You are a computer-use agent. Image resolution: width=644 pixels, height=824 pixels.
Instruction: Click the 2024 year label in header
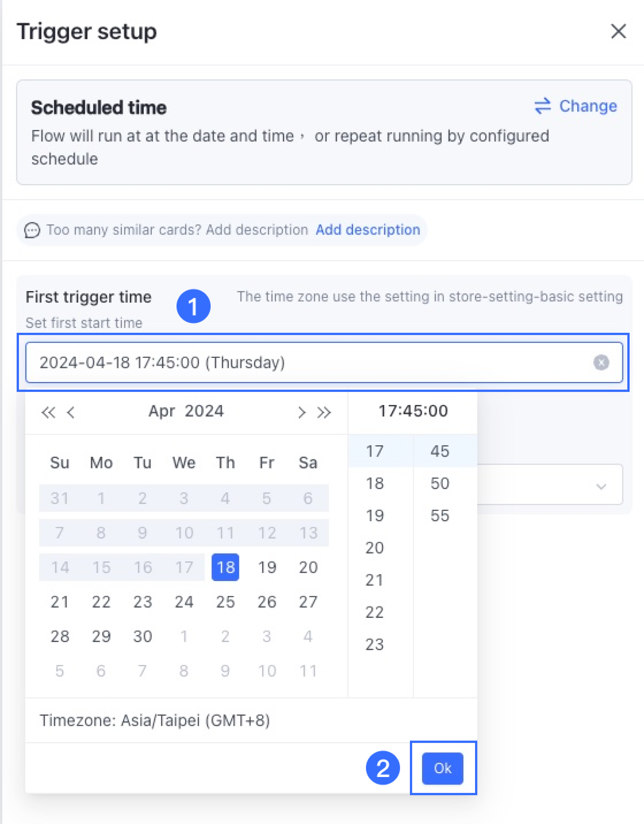click(205, 411)
